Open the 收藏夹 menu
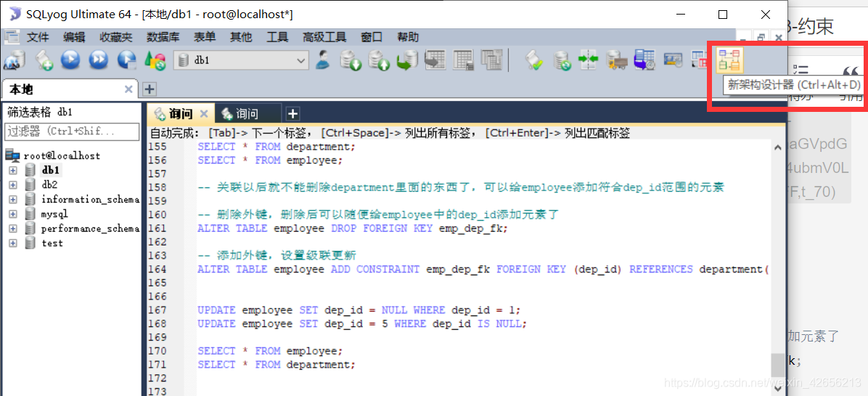The width and height of the screenshot is (868, 396). click(x=116, y=37)
